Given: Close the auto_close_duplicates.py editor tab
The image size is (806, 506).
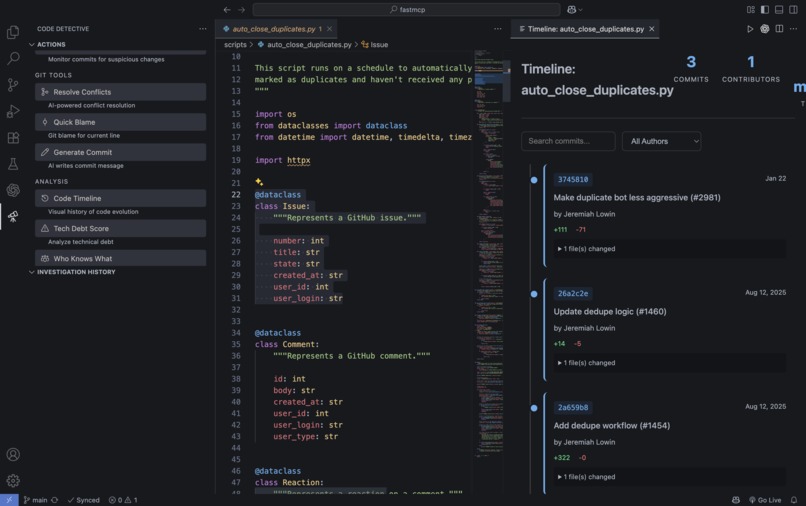Looking at the screenshot, I should 329,29.
